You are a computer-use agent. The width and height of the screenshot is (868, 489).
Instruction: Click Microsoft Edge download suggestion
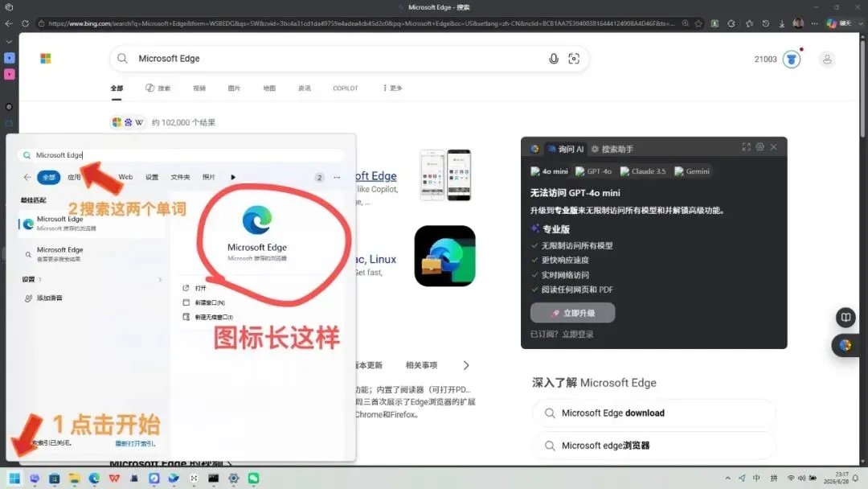coord(653,413)
